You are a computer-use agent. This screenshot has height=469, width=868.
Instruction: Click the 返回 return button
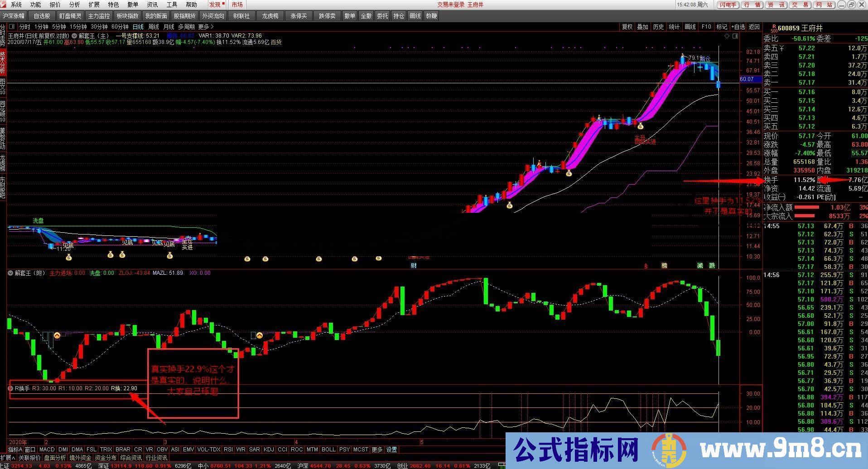(754, 27)
